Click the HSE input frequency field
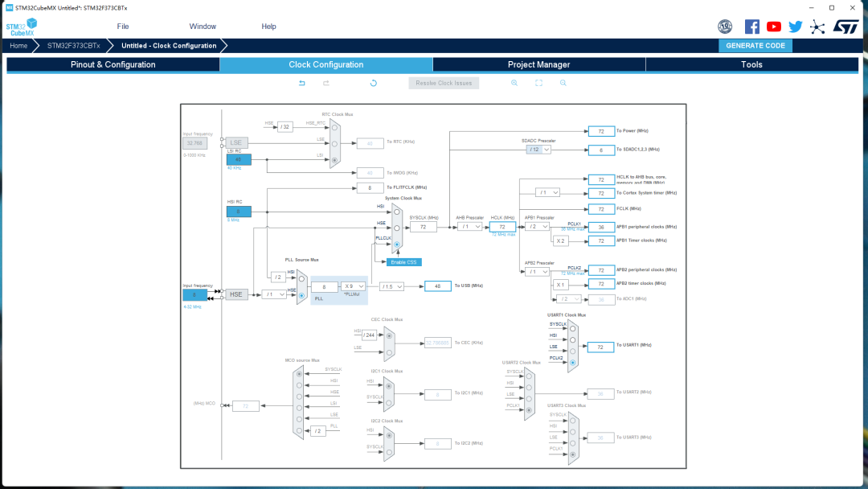The height and width of the screenshot is (489, 868). 194,294
